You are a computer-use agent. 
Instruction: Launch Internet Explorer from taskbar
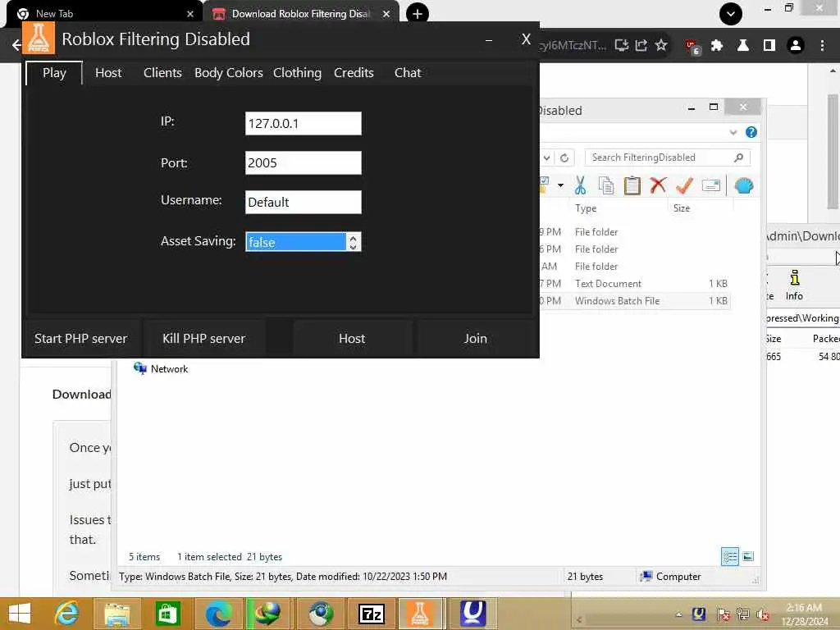[66, 614]
